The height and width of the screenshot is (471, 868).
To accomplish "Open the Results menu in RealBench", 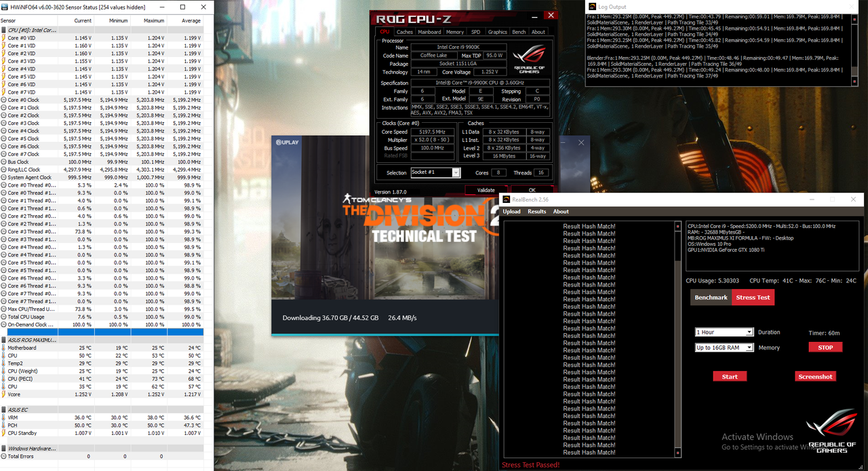I will (x=537, y=212).
